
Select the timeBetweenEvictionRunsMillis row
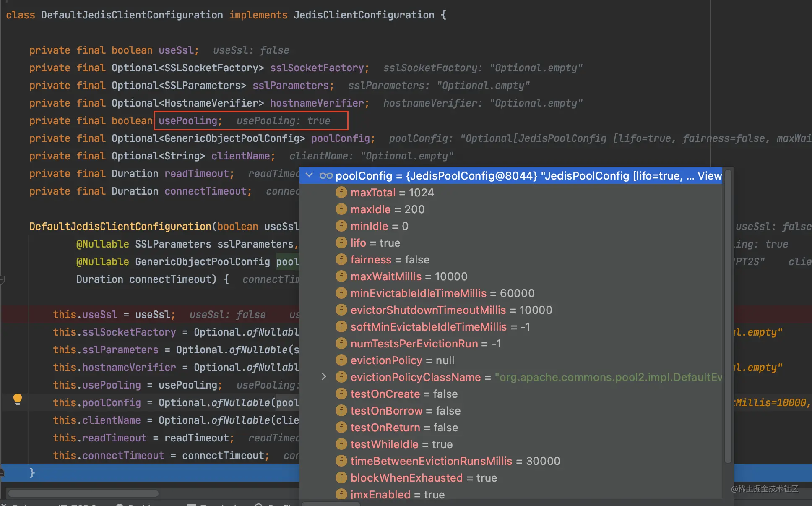[455, 461]
